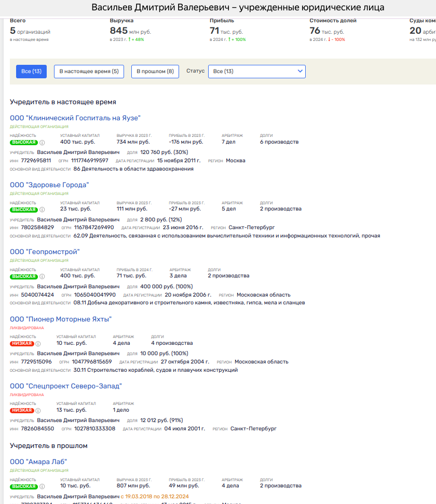Click activity "86 Деятельность в области здравоохранения"
Screen dimensions: 436x504
pyautogui.click(x=133, y=169)
